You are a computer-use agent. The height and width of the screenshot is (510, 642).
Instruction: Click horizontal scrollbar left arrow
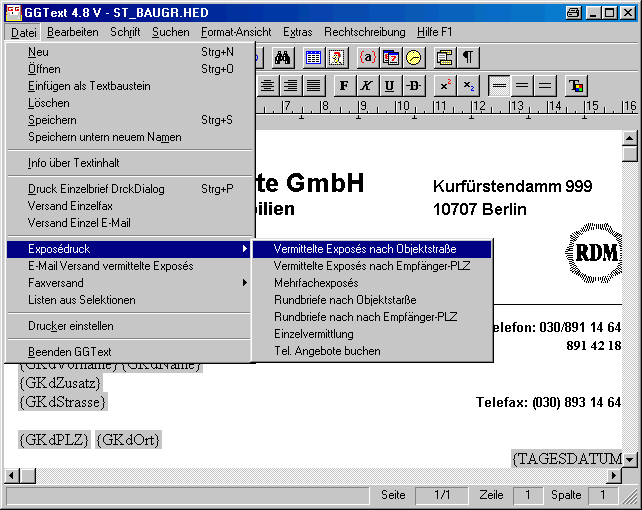pyautogui.click(x=12, y=476)
